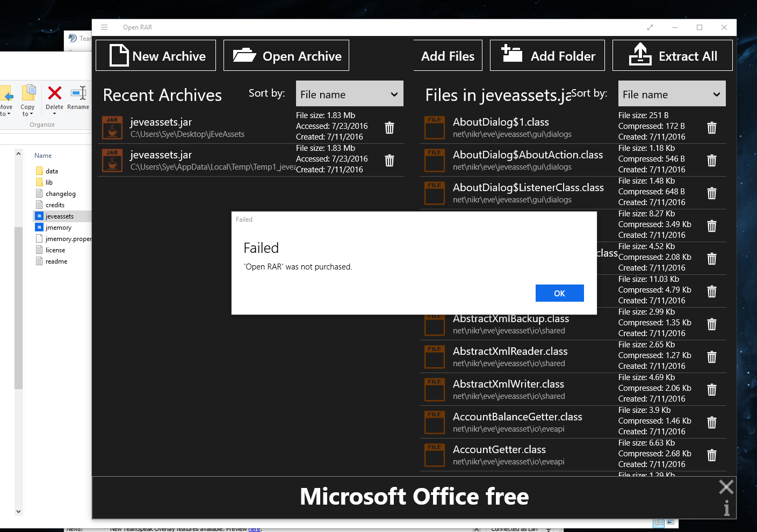Click the JAR icon of the Desktop jeveassets.jar
The height and width of the screenshot is (532, 757).
(x=112, y=127)
